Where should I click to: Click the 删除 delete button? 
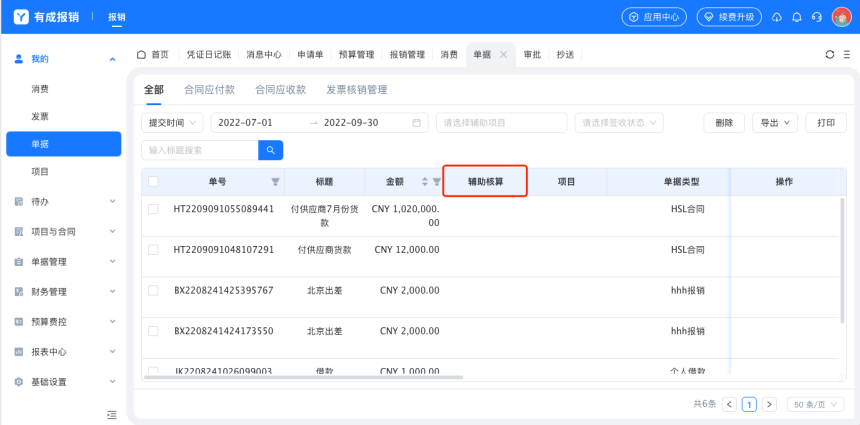click(724, 122)
